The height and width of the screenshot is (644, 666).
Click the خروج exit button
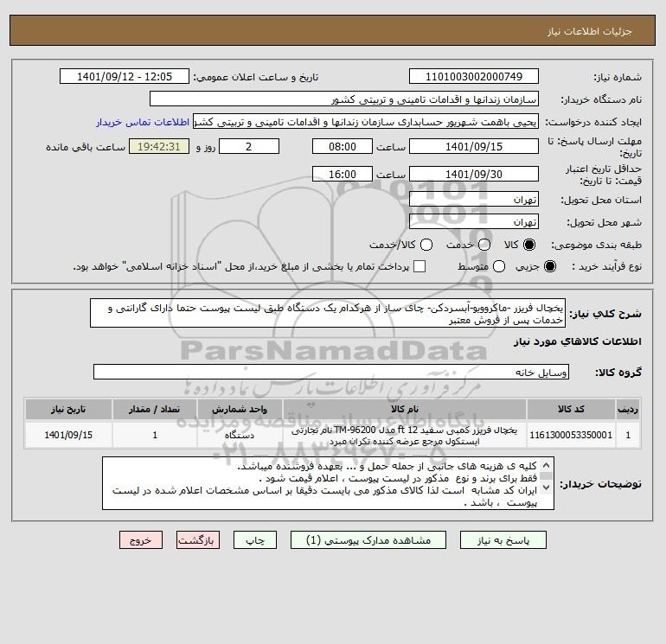point(141,540)
